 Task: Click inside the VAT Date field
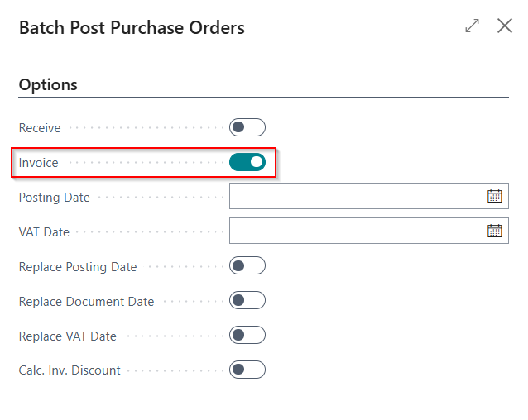(358, 231)
